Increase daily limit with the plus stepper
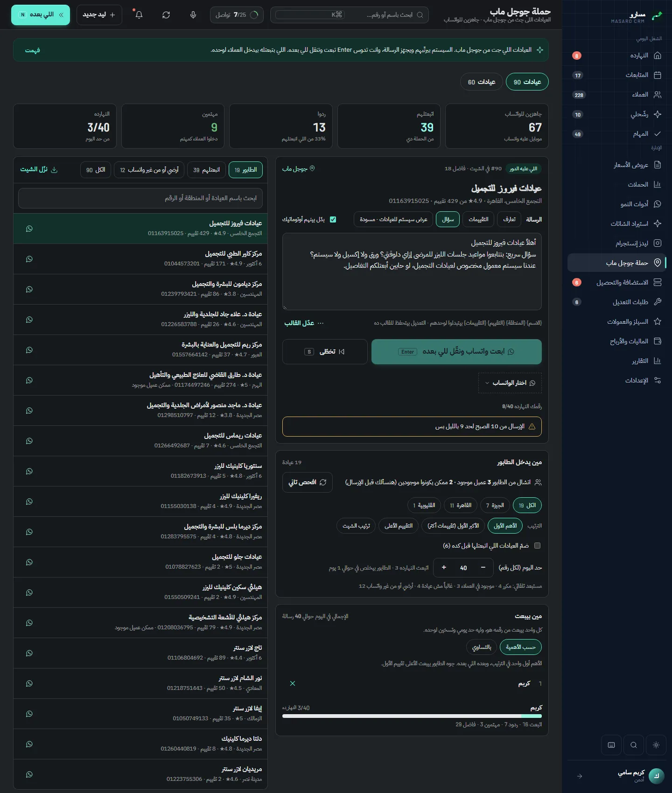Viewport: 672px width, 793px height. (444, 568)
